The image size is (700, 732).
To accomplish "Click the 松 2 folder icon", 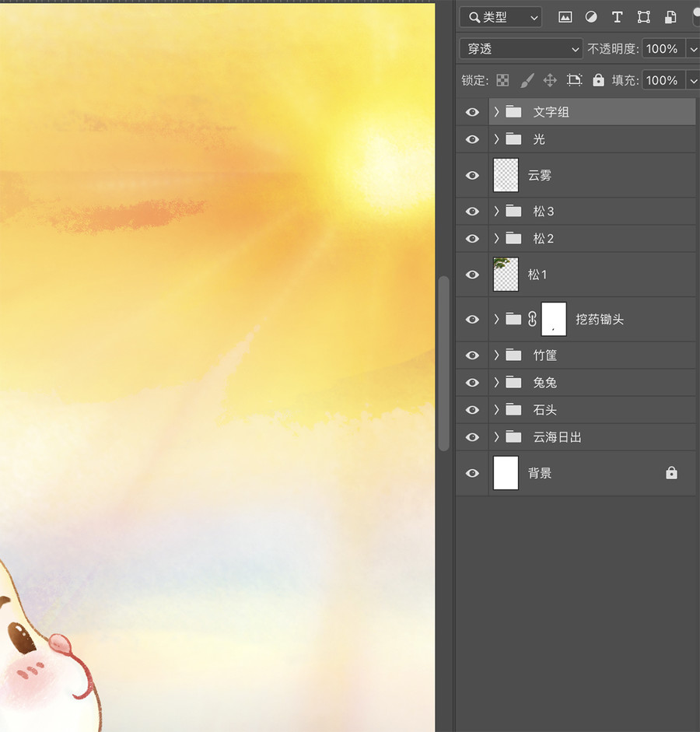I will (x=513, y=239).
